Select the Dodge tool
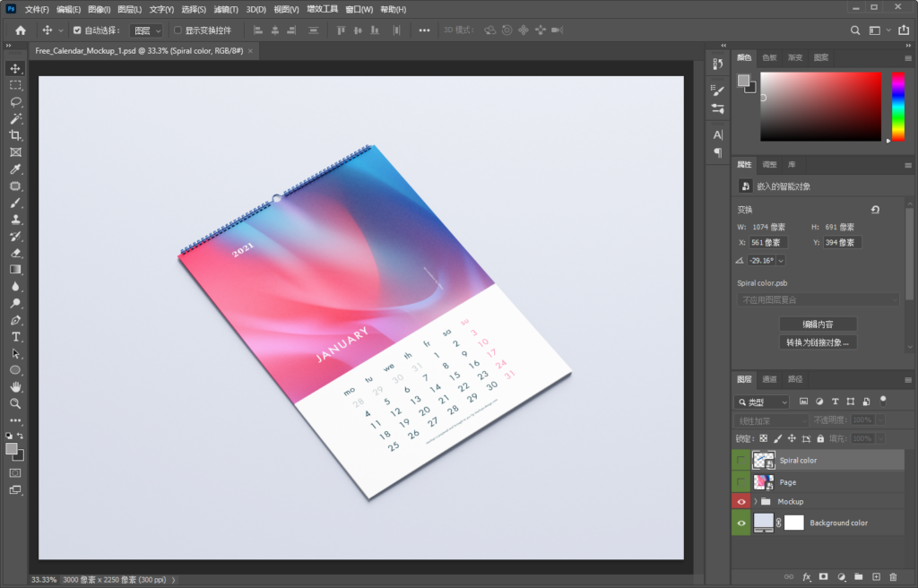The width and height of the screenshot is (918, 588). click(x=16, y=303)
